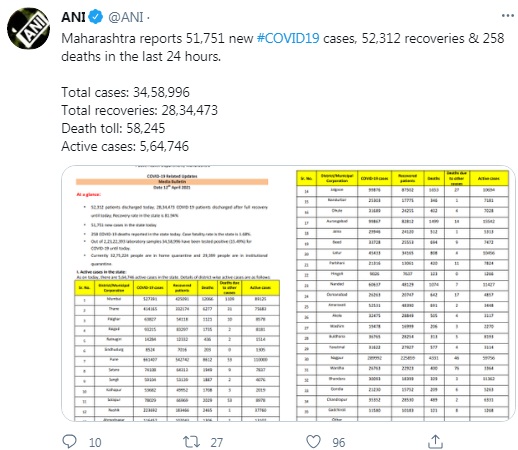The width and height of the screenshot is (518, 450).
Task: Click the Active cases text line
Action: pyautogui.click(x=125, y=146)
